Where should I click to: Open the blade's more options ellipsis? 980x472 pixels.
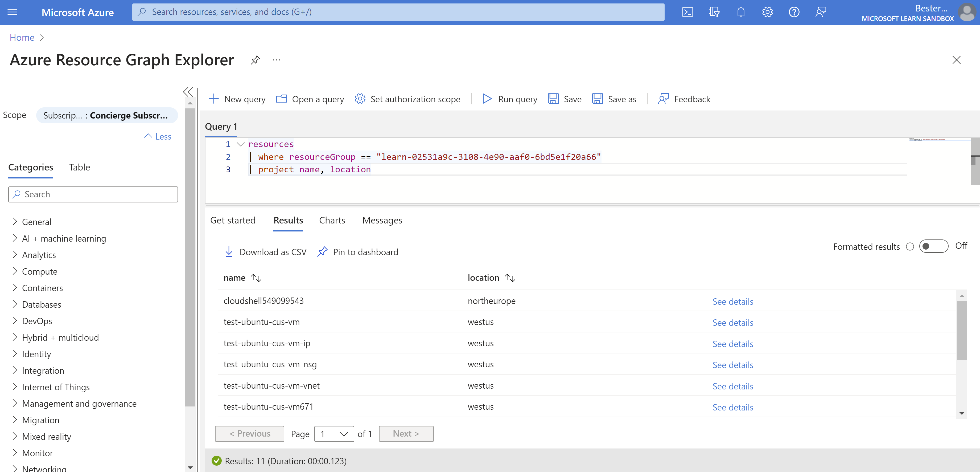pyautogui.click(x=277, y=60)
